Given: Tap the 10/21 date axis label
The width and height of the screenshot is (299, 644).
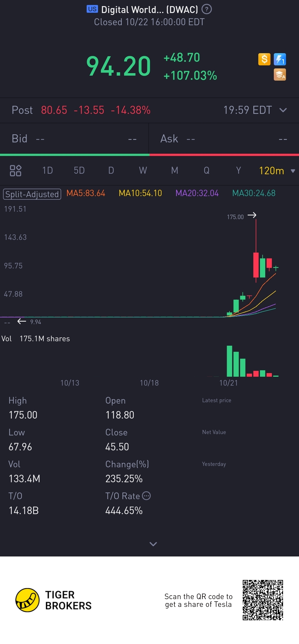Looking at the screenshot, I should (x=228, y=383).
